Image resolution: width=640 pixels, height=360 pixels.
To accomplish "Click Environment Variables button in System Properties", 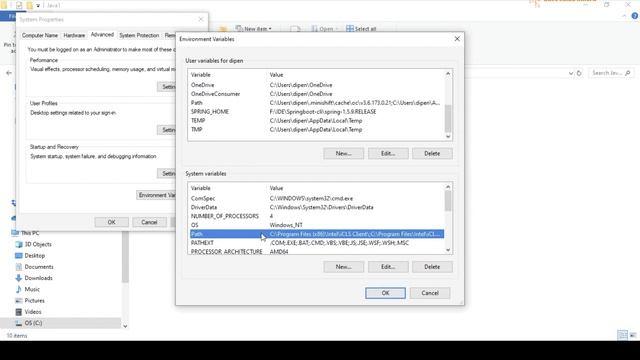I will (156, 195).
